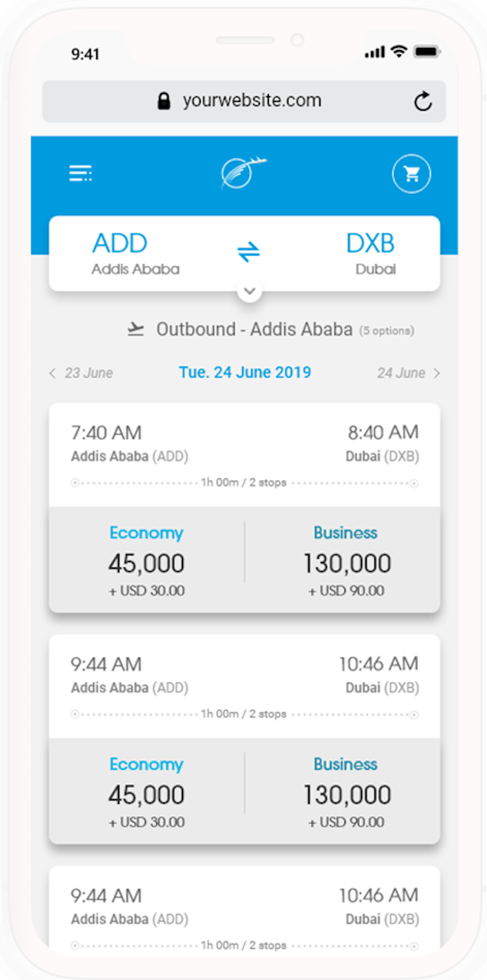Screen dimensions: 487x980
Task: Open the hamburger menu
Action: pos(80,173)
